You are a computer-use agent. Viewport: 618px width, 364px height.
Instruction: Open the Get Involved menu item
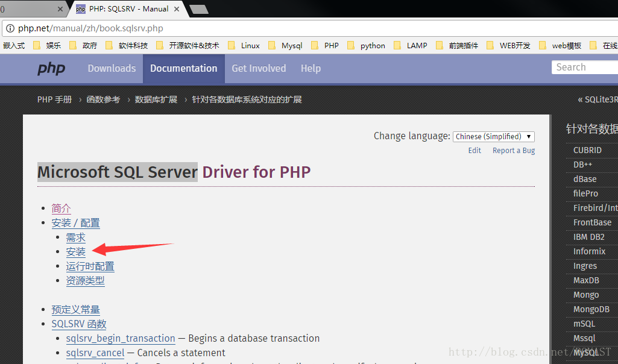point(259,69)
